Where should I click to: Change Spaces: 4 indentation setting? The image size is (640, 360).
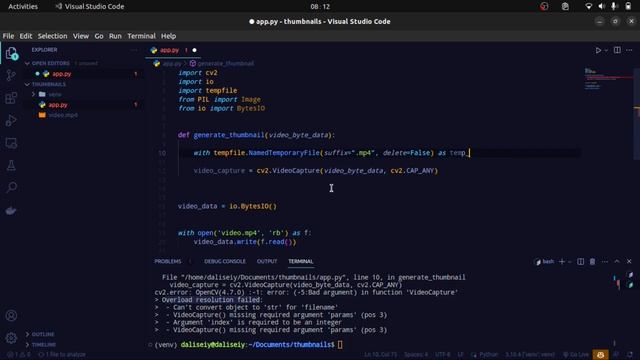point(416,355)
